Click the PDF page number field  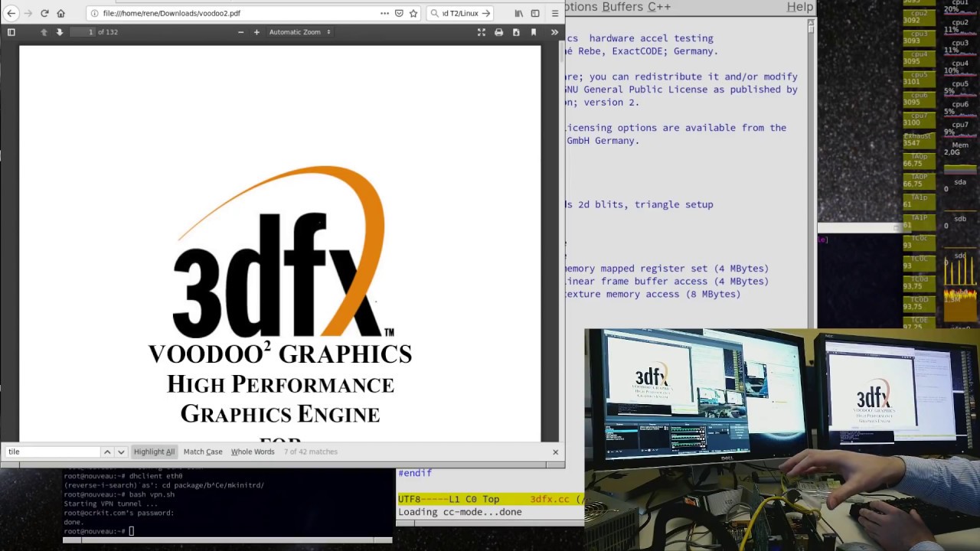point(82,32)
